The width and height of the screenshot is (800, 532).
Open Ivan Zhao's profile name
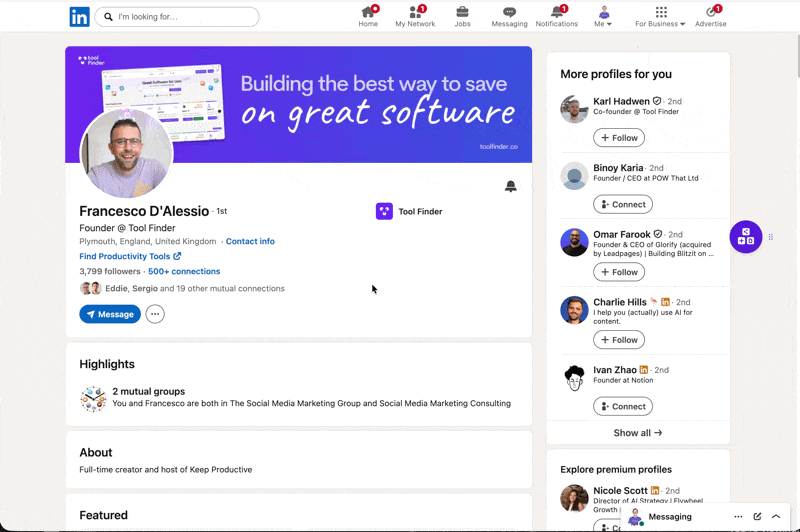tap(615, 370)
